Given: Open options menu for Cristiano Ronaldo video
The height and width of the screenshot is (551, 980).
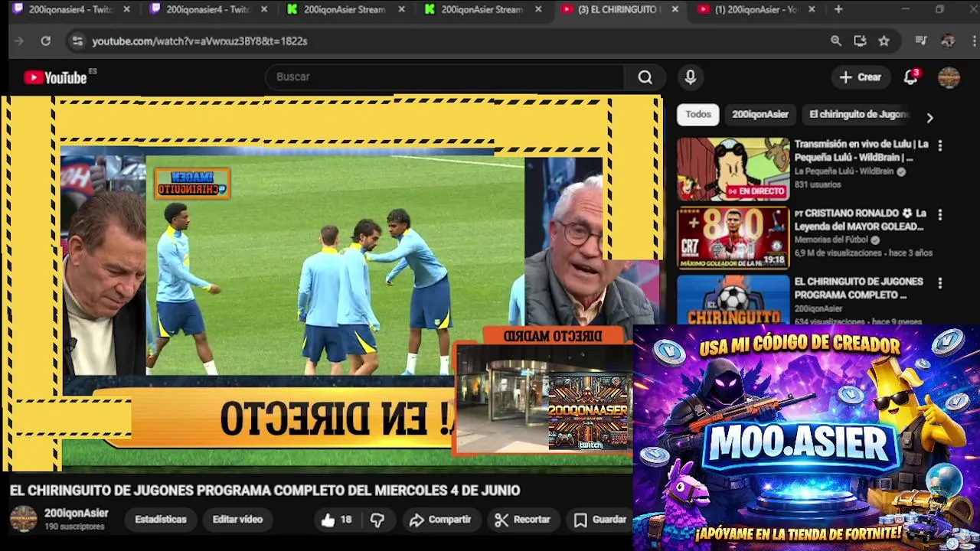Looking at the screenshot, I should coord(939,215).
